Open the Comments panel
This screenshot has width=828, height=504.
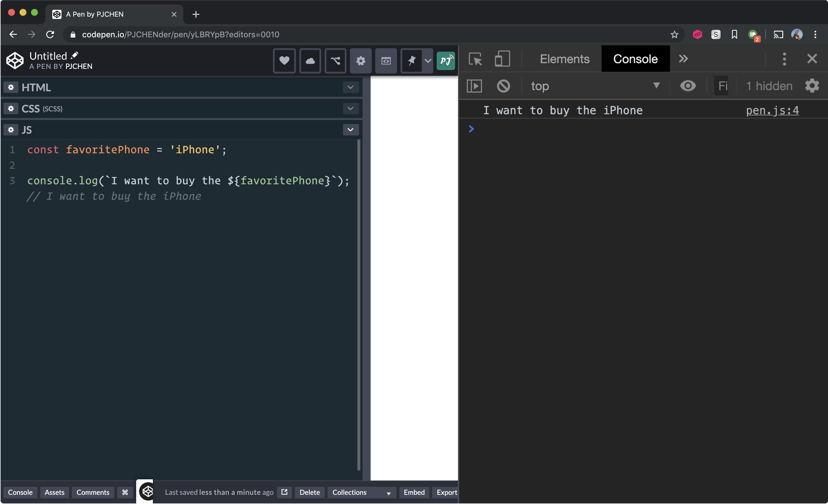93,492
